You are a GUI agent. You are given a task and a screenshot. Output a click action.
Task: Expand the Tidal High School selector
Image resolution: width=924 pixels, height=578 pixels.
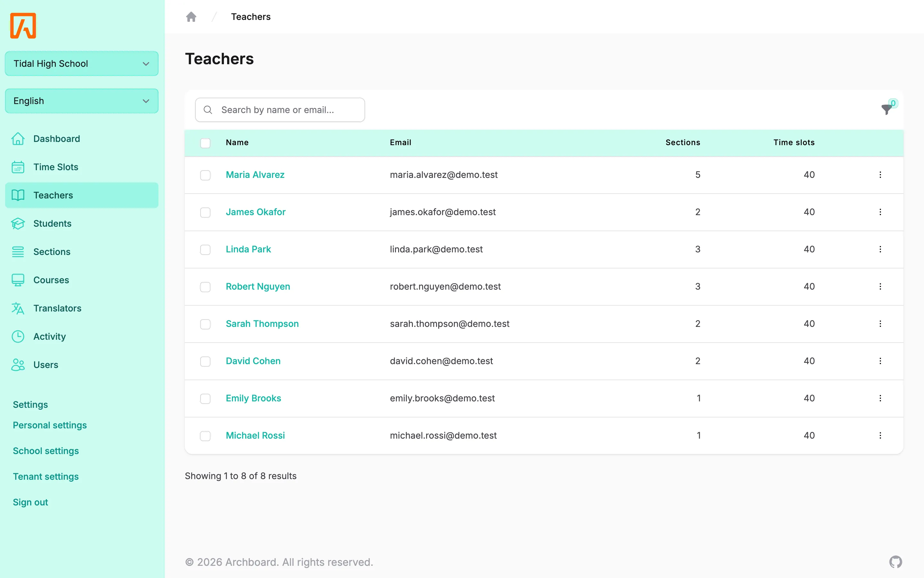[x=82, y=64]
